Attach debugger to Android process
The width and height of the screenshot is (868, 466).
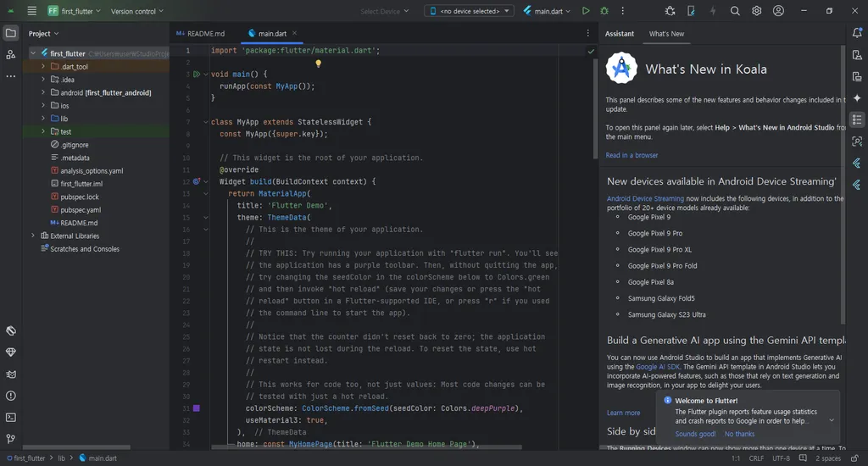pyautogui.click(x=670, y=11)
